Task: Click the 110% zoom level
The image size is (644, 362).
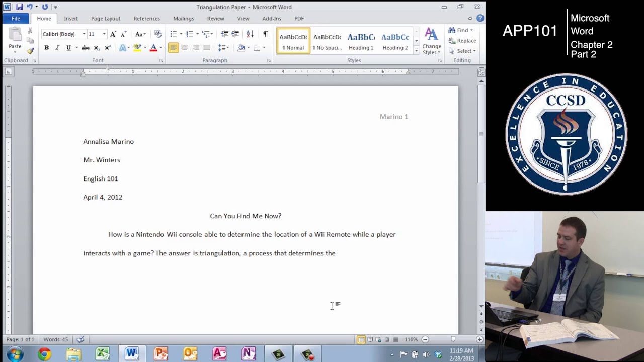Action: (x=411, y=340)
